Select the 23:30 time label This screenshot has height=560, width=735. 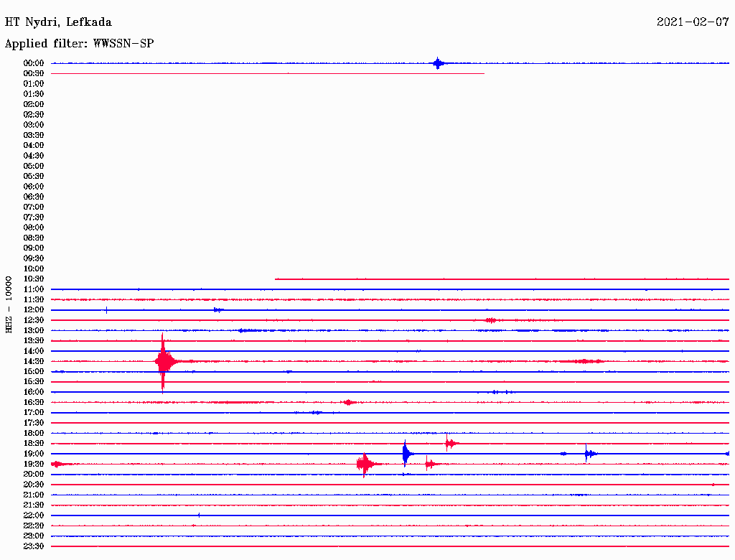[34, 546]
